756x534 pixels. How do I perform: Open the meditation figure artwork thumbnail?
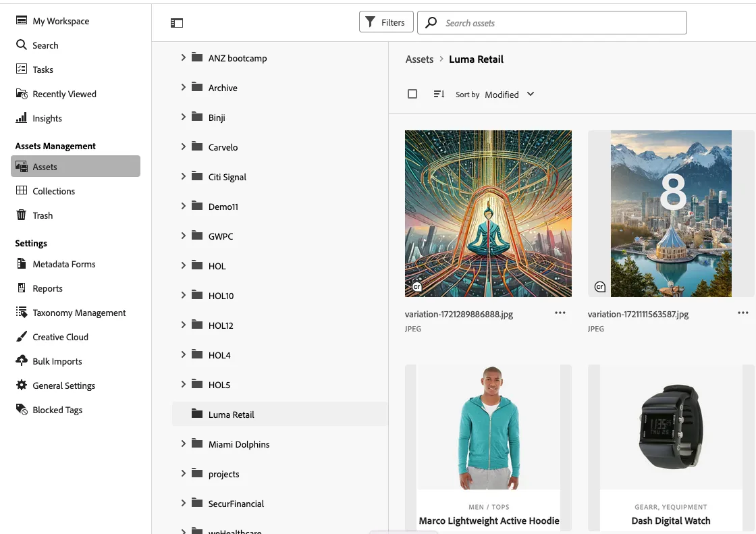coord(489,214)
